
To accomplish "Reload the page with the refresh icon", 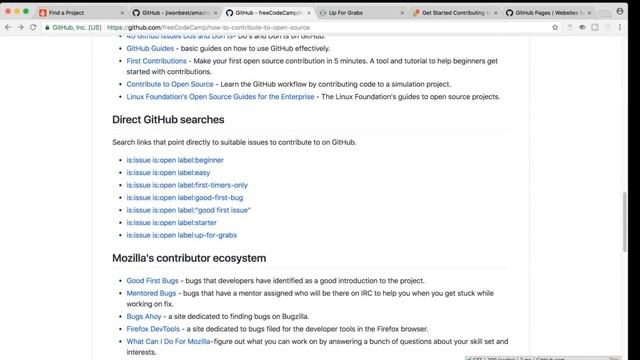I will click(x=33, y=27).
